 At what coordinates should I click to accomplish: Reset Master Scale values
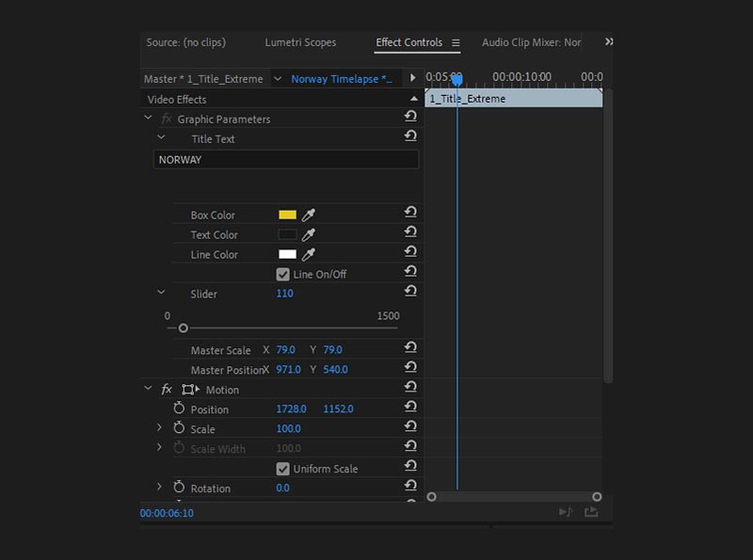tap(410, 347)
